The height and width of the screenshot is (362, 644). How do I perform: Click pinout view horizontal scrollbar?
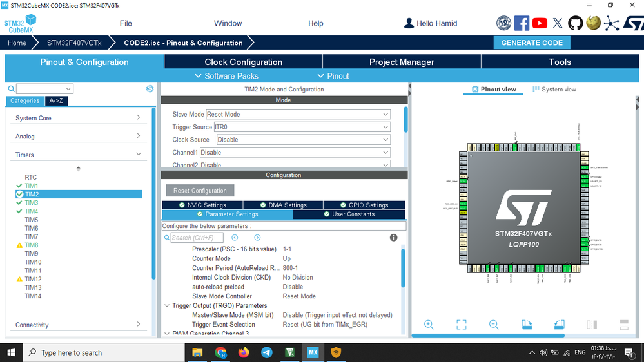(488, 336)
